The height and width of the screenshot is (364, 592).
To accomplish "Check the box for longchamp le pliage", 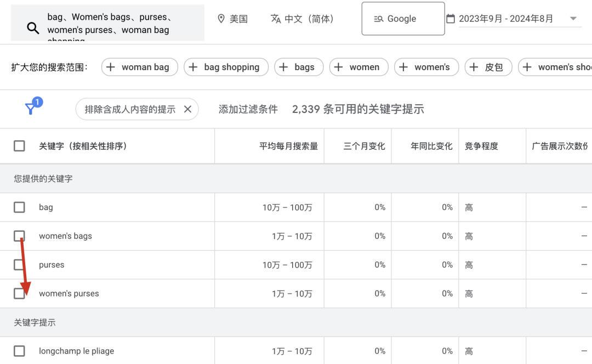I will (19, 351).
